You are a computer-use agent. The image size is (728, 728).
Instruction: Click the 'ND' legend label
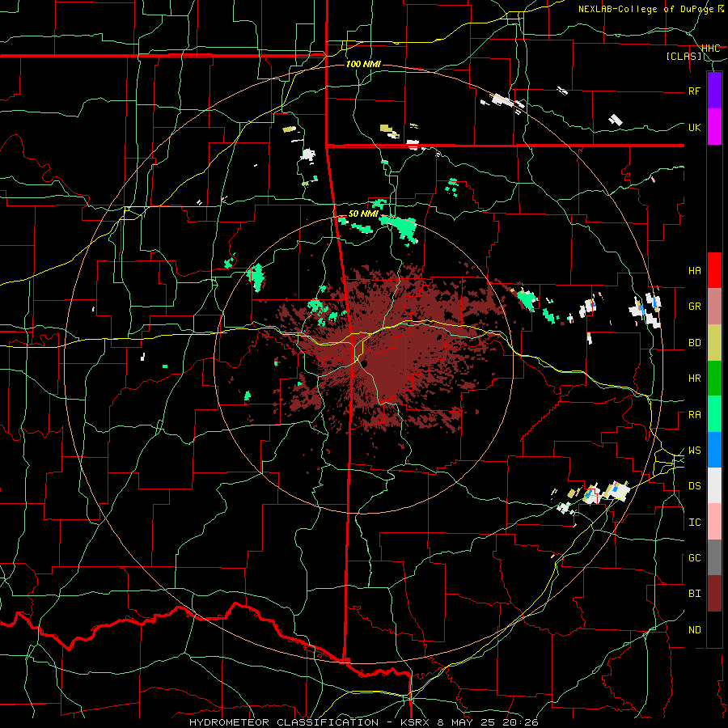coord(694,630)
